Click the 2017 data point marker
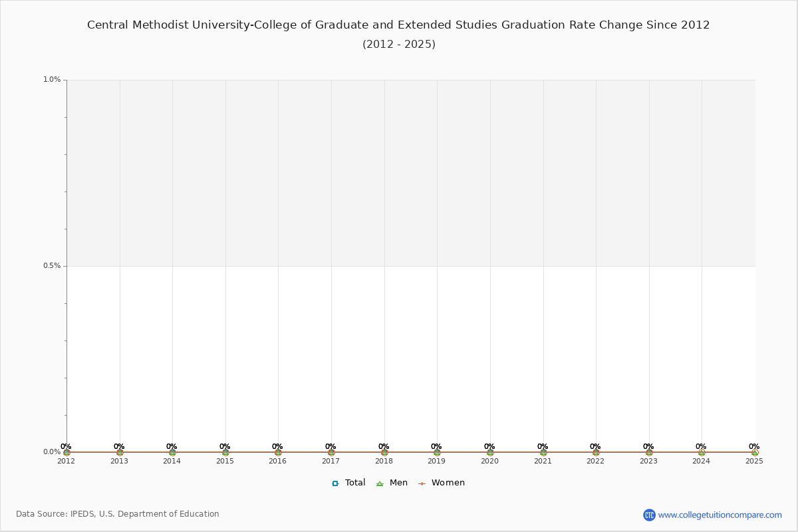 click(x=331, y=452)
